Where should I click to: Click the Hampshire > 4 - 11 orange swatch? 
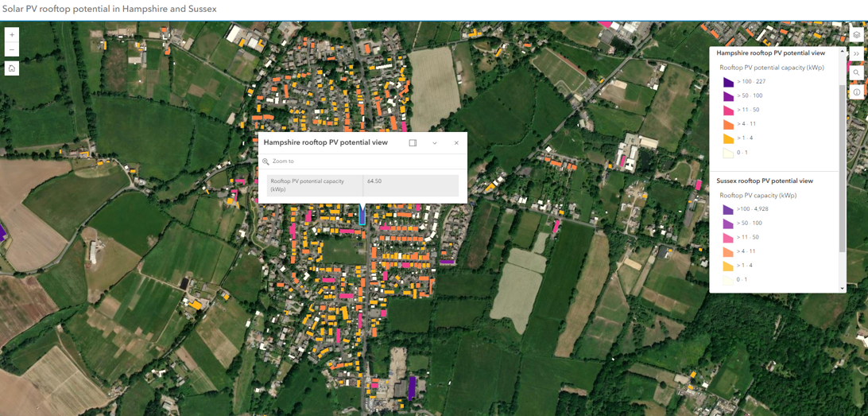pyautogui.click(x=728, y=124)
